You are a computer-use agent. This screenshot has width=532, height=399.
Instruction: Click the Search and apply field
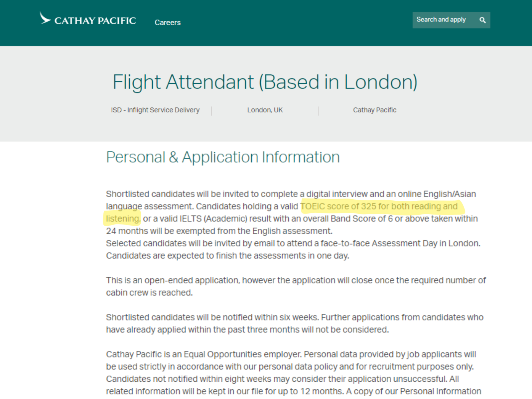pos(451,20)
